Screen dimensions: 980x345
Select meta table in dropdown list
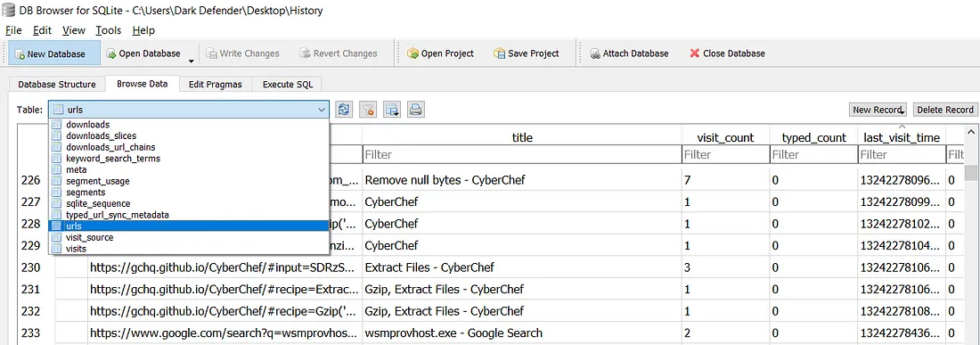[x=189, y=170]
